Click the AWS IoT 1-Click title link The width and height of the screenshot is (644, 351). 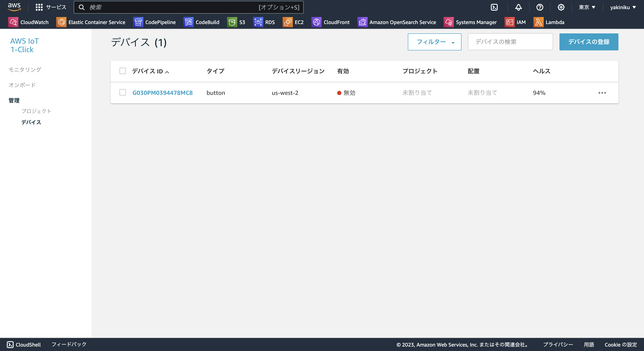pyautogui.click(x=24, y=45)
